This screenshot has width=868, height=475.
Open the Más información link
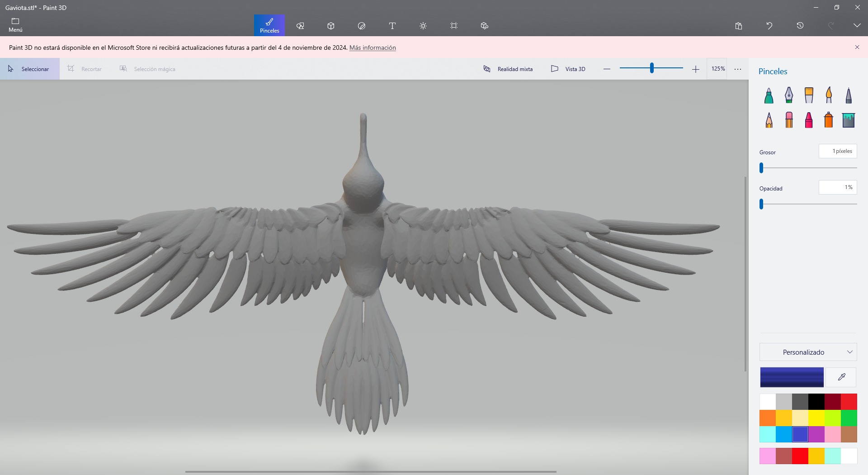pyautogui.click(x=373, y=47)
